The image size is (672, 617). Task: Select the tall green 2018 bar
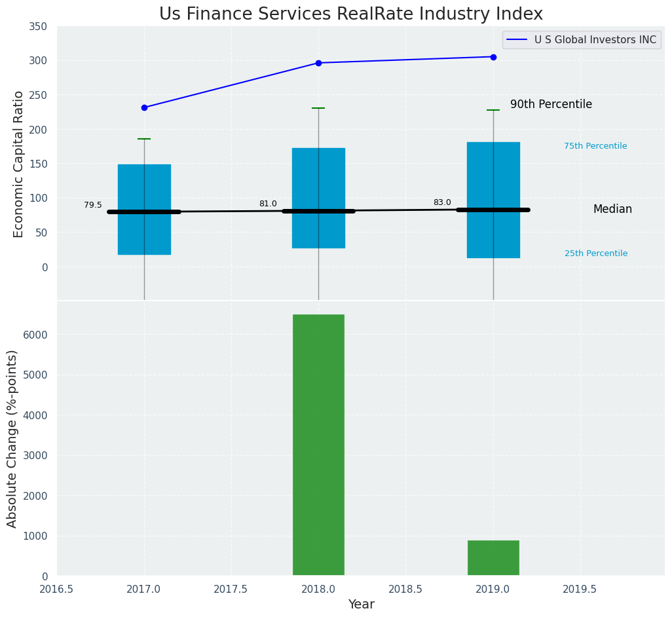click(318, 445)
